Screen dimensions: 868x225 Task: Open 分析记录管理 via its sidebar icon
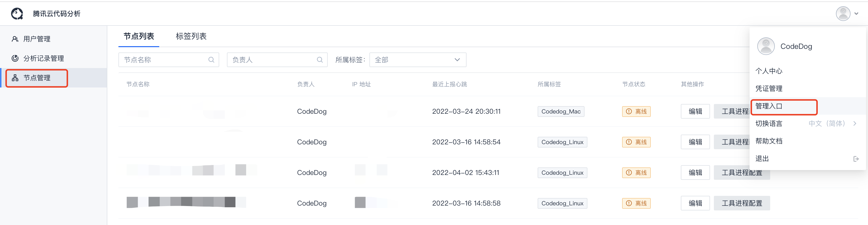point(15,58)
